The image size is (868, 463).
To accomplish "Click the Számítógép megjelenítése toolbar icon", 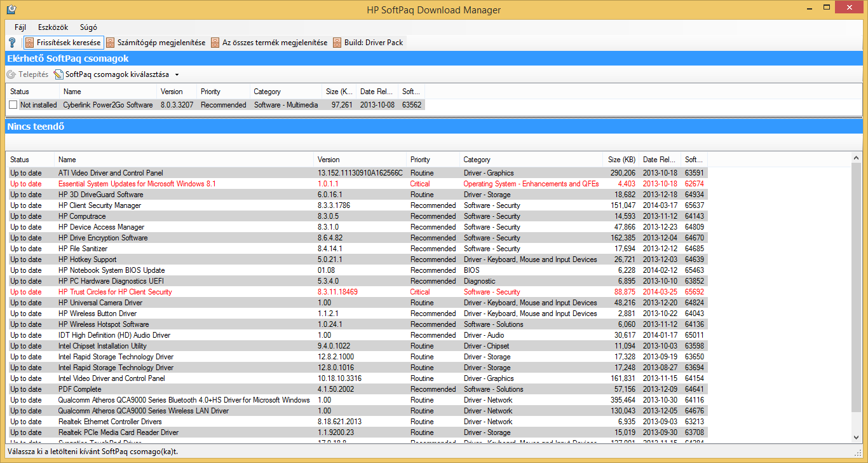I will [111, 43].
